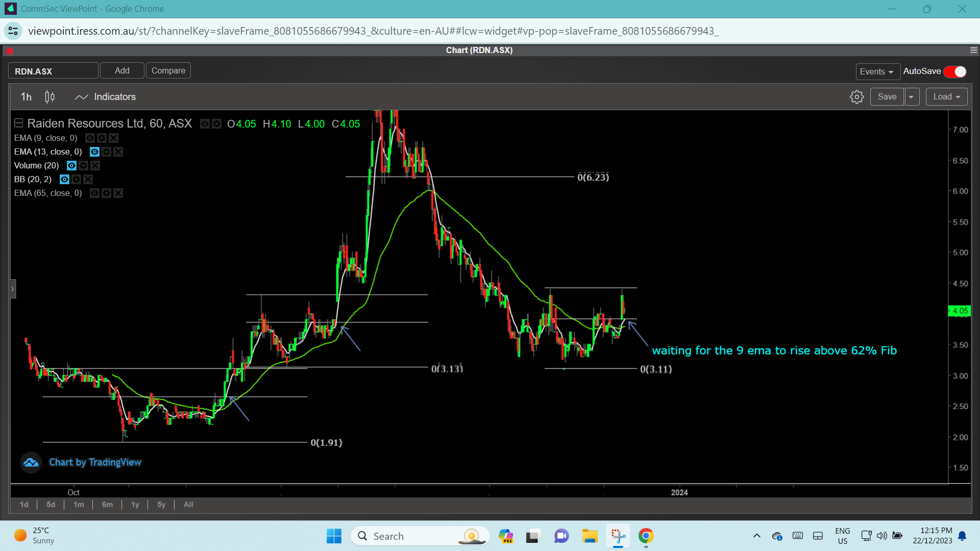
Task: Toggle visibility of EMA (9, close, 0)
Action: pos(90,138)
